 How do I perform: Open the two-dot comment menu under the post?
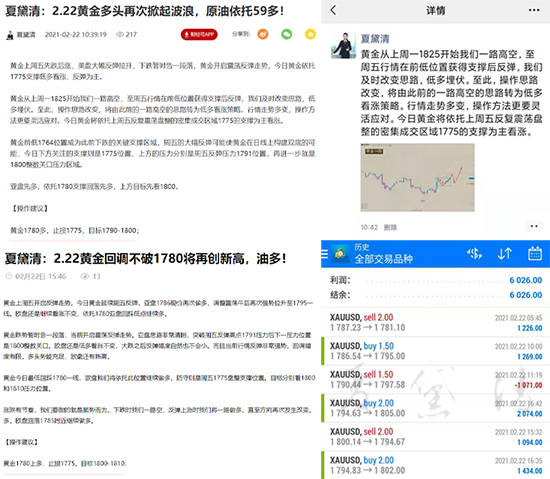(x=534, y=227)
